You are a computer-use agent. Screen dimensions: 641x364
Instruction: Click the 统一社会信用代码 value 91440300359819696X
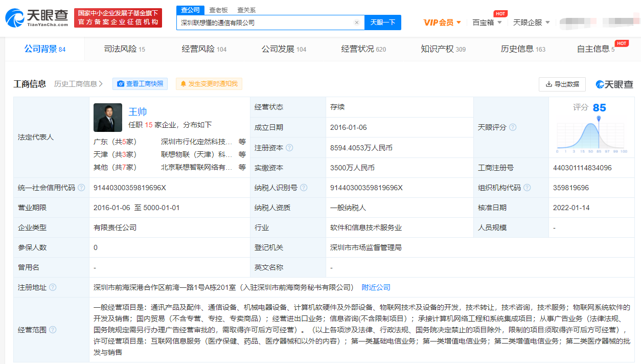[130, 188]
